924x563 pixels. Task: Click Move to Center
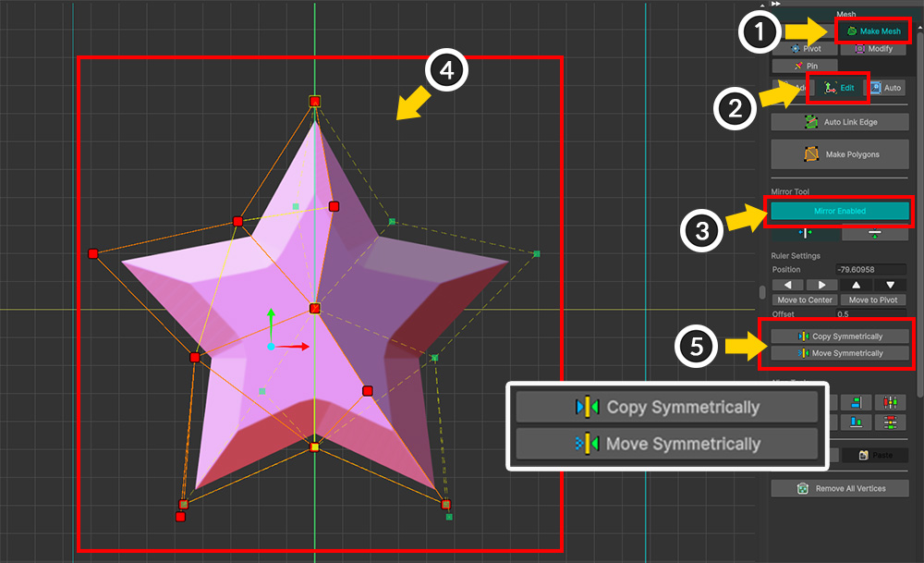click(805, 300)
